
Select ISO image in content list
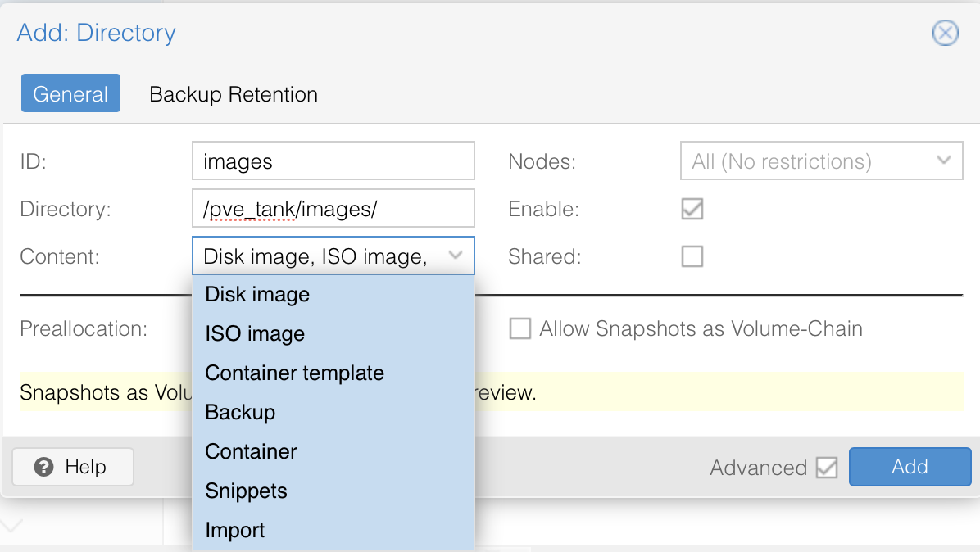coord(333,333)
